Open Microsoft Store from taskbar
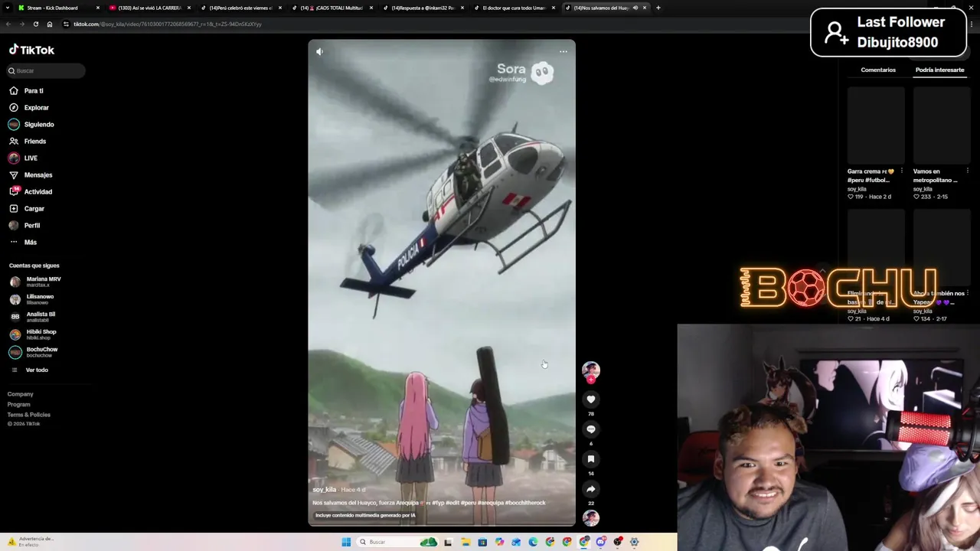This screenshot has height=551, width=980. (x=482, y=542)
